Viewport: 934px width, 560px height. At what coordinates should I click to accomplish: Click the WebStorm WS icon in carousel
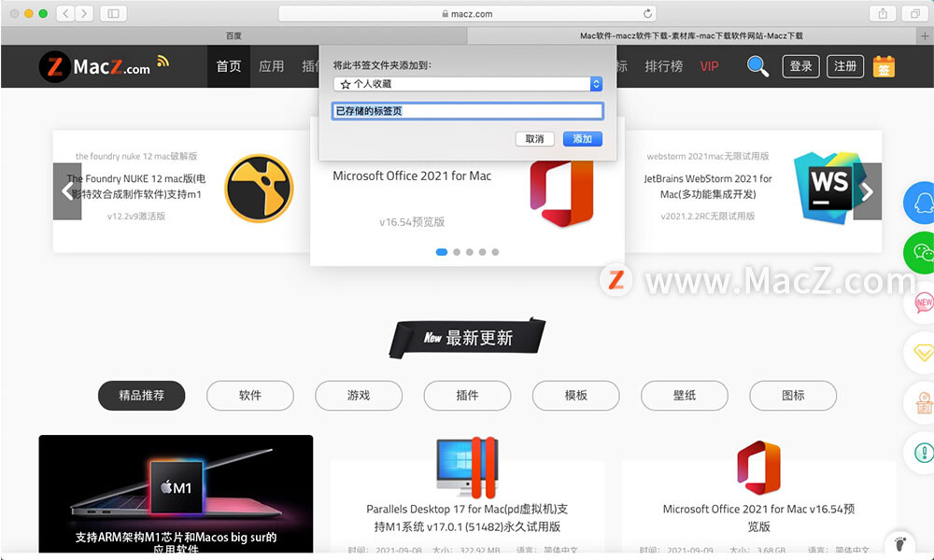point(830,187)
